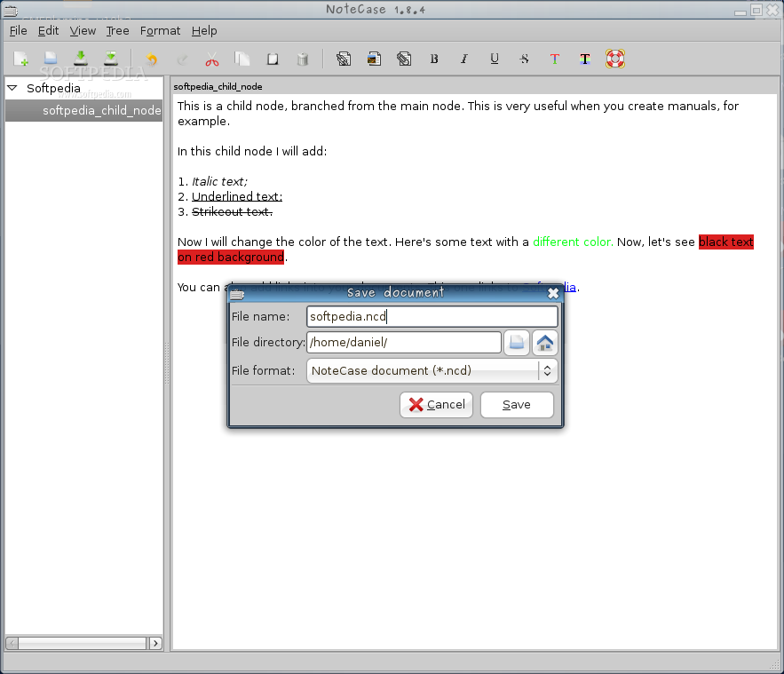The width and height of the screenshot is (784, 674).
Task: Click the New document toolbar icon
Action: (21, 59)
